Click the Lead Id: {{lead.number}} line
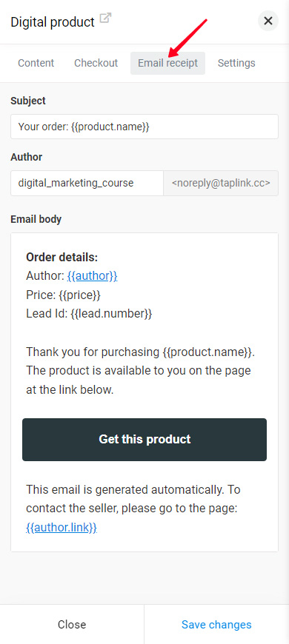This screenshot has width=289, height=644. point(89,314)
